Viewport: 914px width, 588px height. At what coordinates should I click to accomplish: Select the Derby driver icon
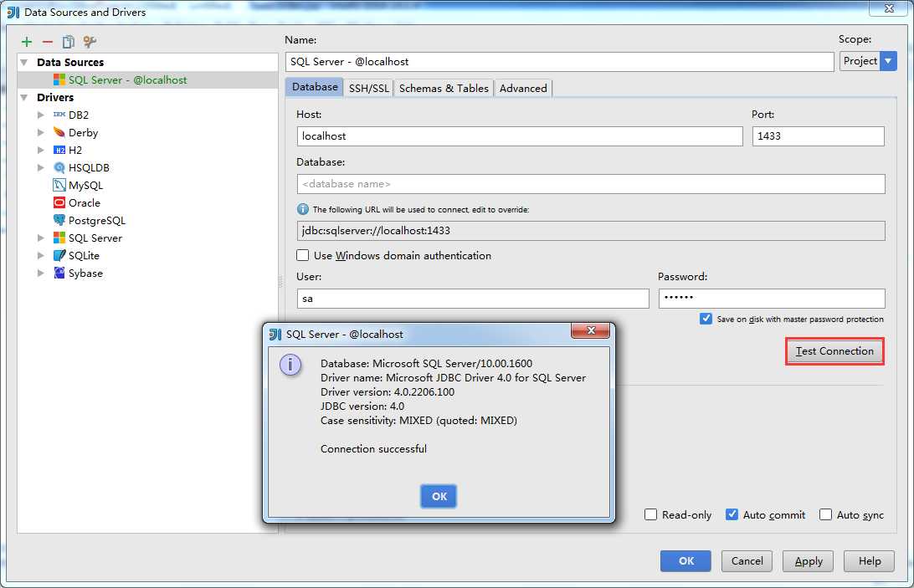tap(59, 132)
